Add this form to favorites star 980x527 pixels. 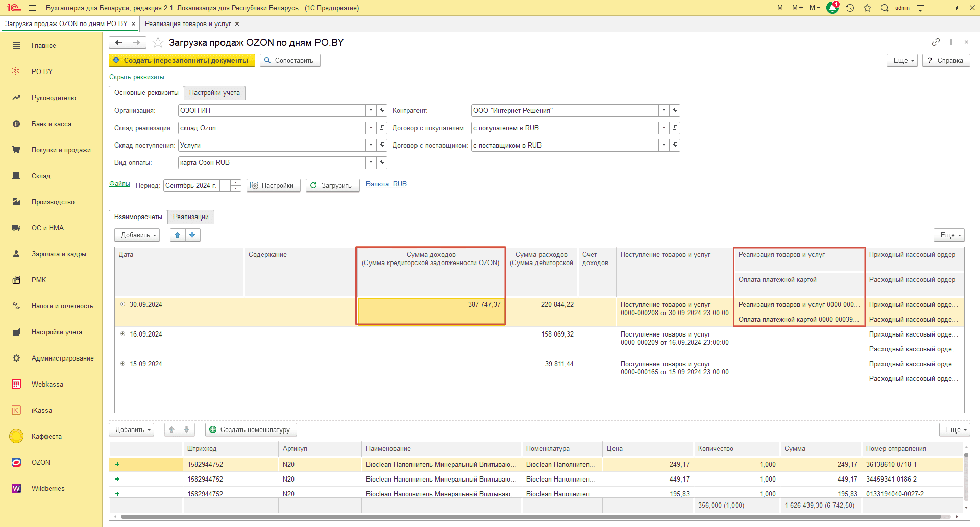[x=158, y=43]
